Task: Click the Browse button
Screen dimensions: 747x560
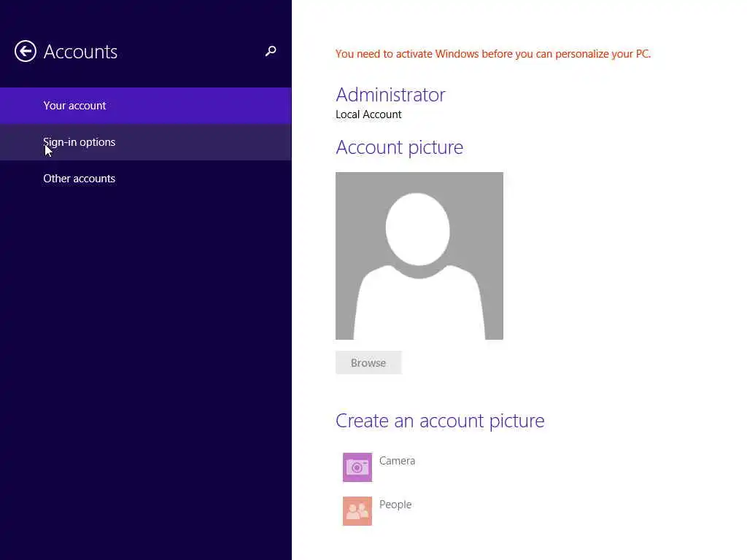Action: pyautogui.click(x=368, y=363)
